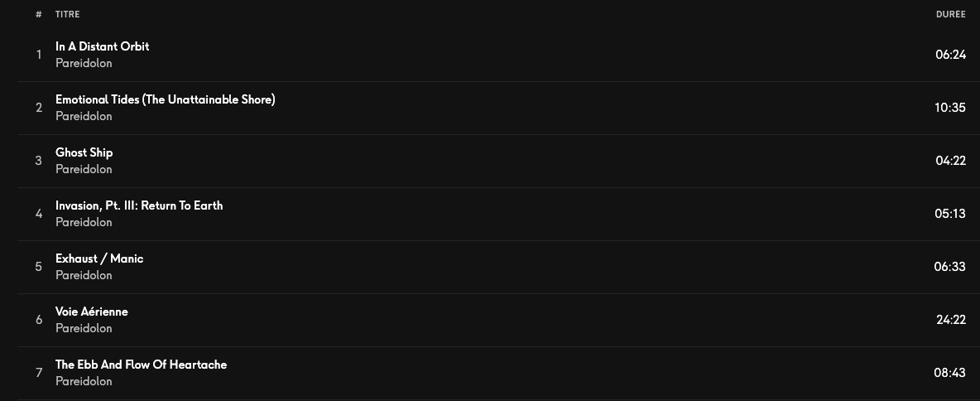Open The Ebb And Flow Of Heartache

tap(141, 365)
